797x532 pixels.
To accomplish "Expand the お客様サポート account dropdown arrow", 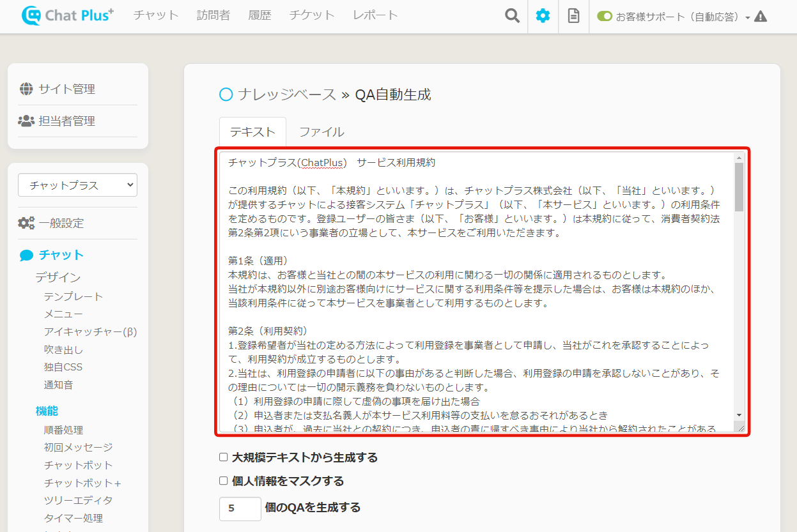I will 747,18.
